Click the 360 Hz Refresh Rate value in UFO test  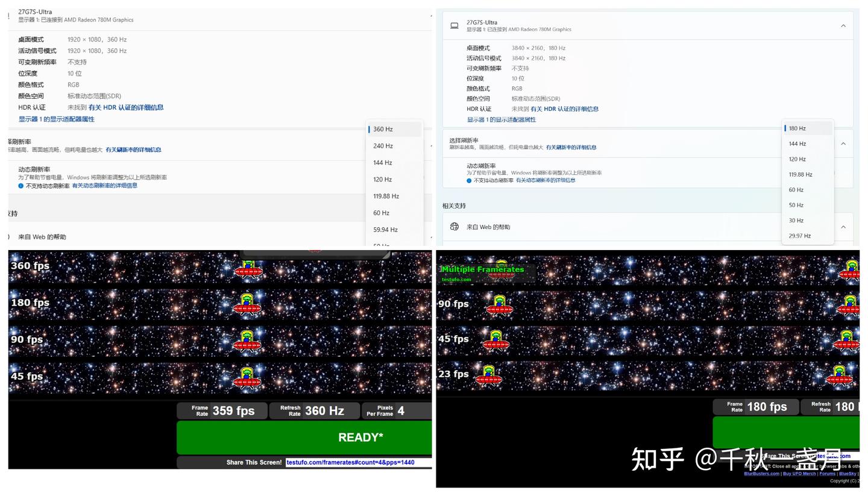tap(324, 411)
